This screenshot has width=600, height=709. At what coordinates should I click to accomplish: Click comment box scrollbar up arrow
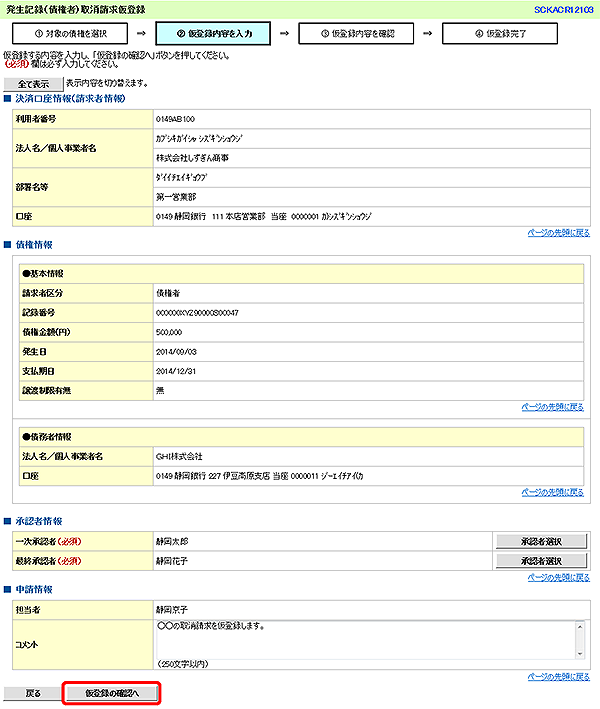point(580,627)
